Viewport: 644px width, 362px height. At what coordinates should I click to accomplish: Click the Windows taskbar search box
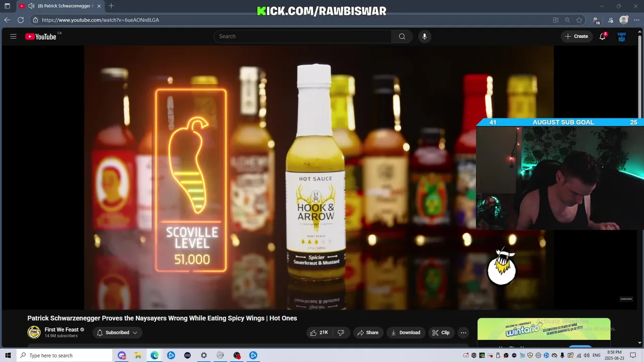[x=64, y=355]
